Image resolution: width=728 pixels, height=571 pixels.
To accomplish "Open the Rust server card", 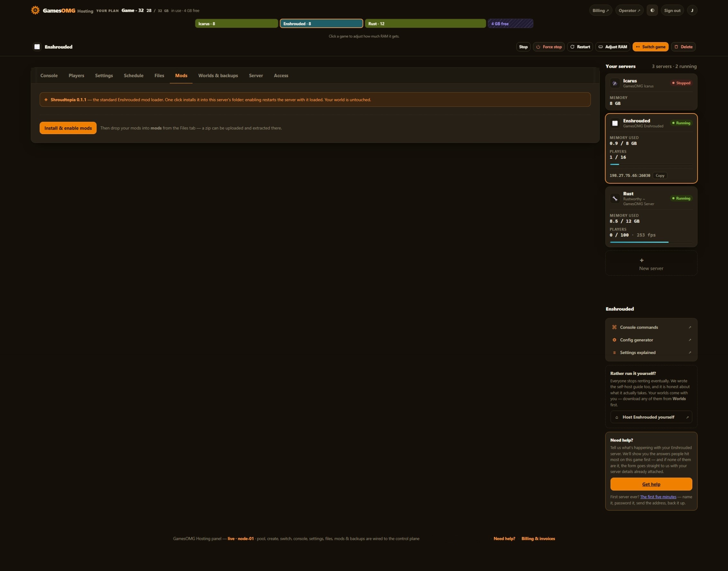I will (651, 217).
